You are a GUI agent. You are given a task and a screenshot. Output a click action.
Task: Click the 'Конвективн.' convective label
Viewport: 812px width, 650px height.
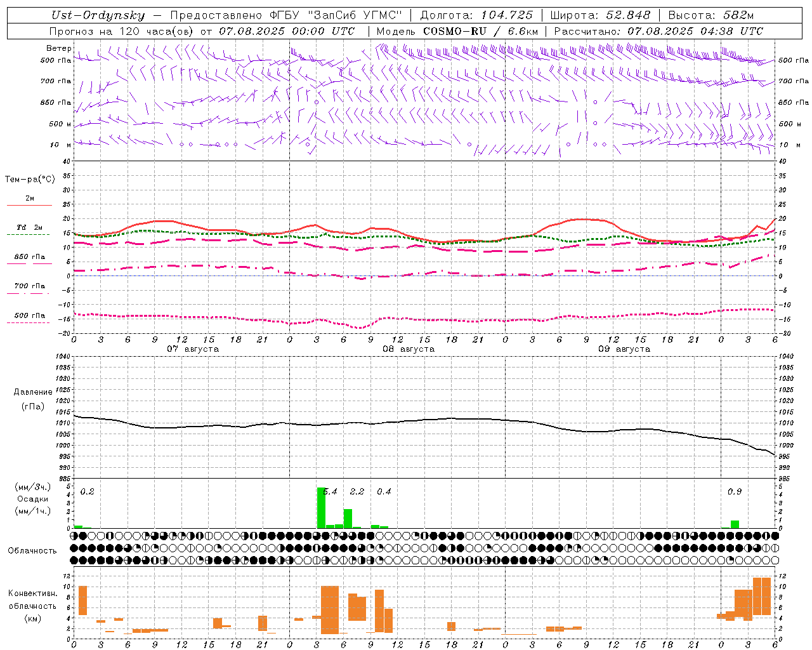33,594
